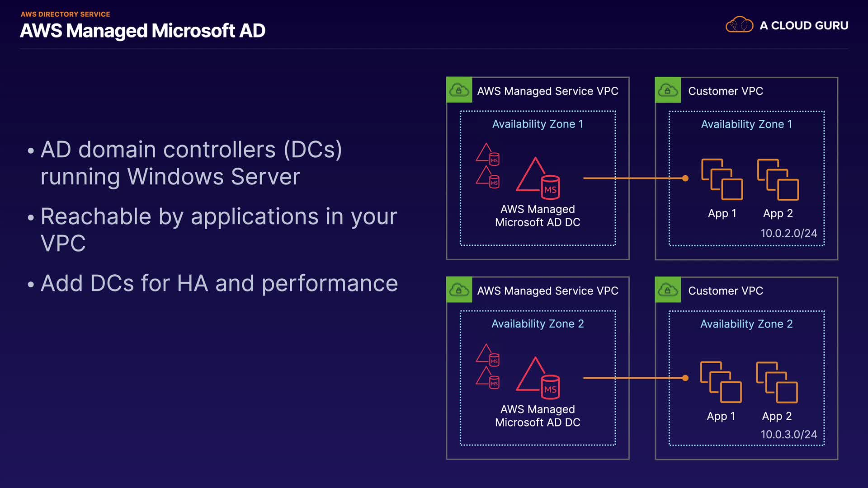Click the App 1 icon in Availability Zone 2
Viewport: 868px width, 488px height.
click(x=721, y=382)
